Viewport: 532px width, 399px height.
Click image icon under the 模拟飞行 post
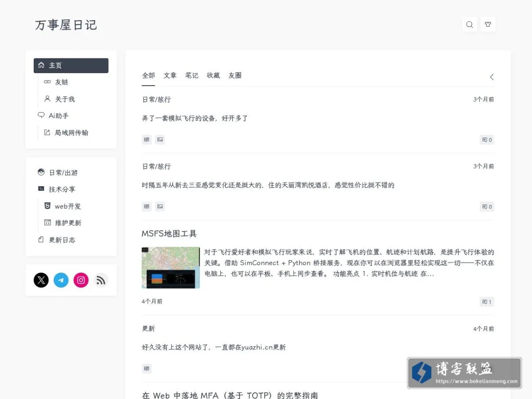160,140
